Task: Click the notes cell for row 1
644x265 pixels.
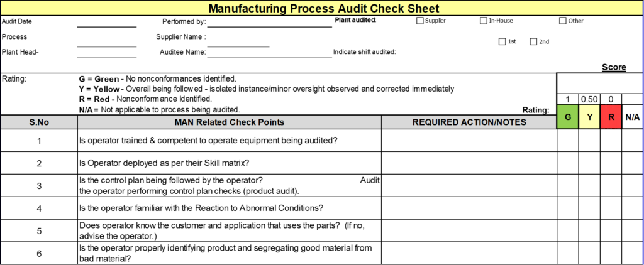Action: [469, 141]
